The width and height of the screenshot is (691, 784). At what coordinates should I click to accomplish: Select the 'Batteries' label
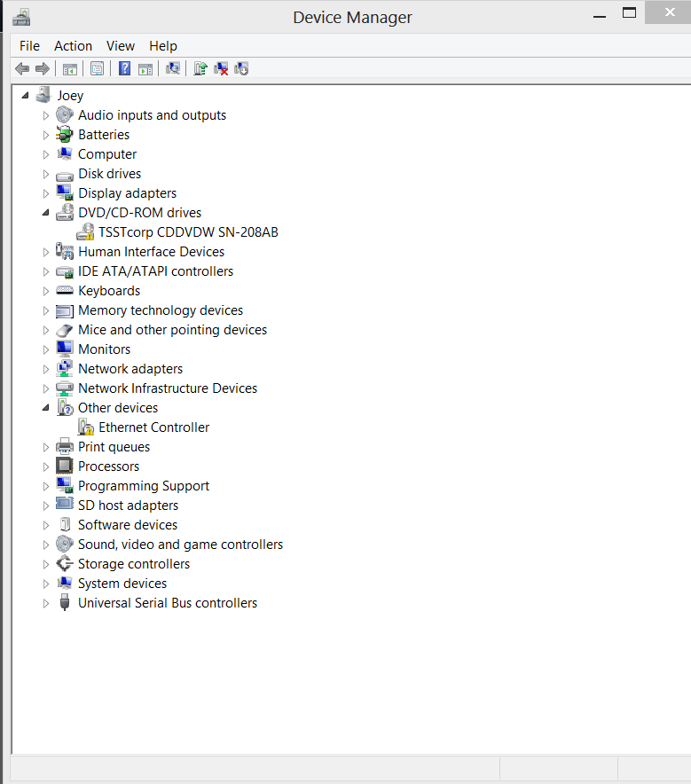[x=104, y=135]
